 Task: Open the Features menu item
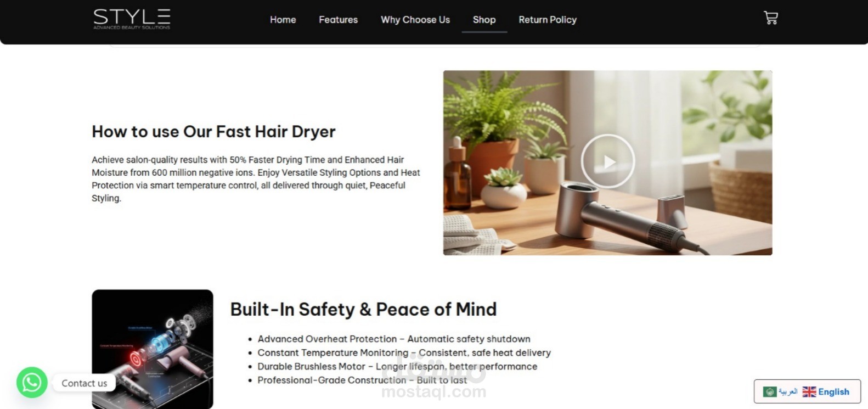click(338, 20)
